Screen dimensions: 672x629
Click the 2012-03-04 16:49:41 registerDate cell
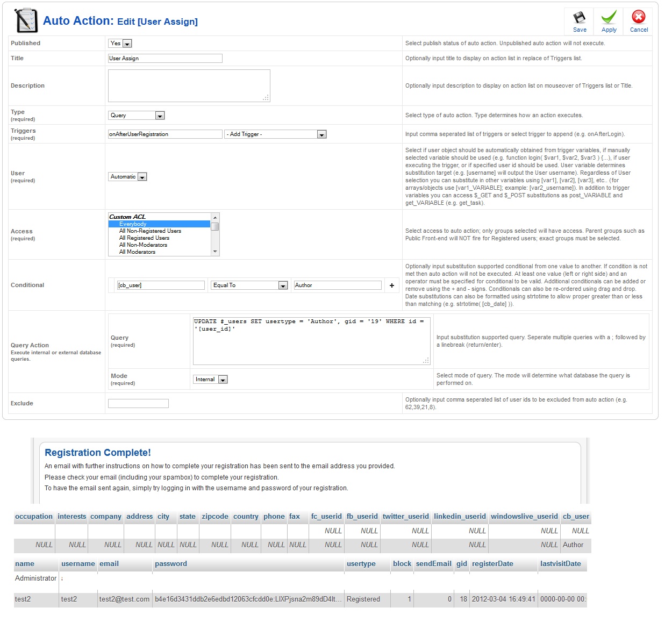pyautogui.click(x=504, y=599)
